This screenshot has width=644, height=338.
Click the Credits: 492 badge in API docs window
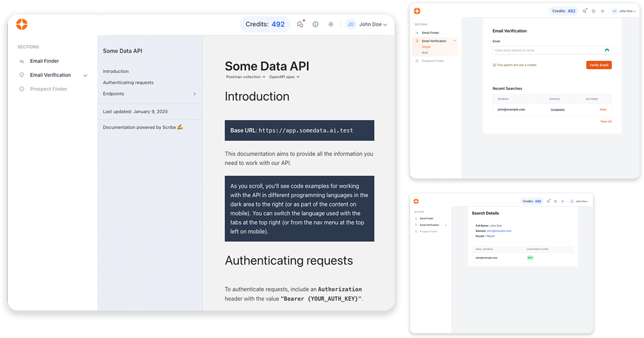coord(265,24)
